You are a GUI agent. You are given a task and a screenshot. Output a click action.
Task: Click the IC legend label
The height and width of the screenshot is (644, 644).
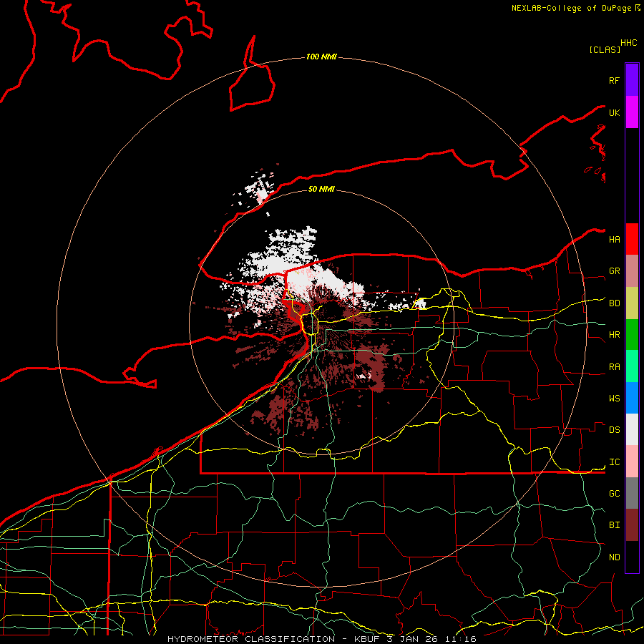pos(614,462)
